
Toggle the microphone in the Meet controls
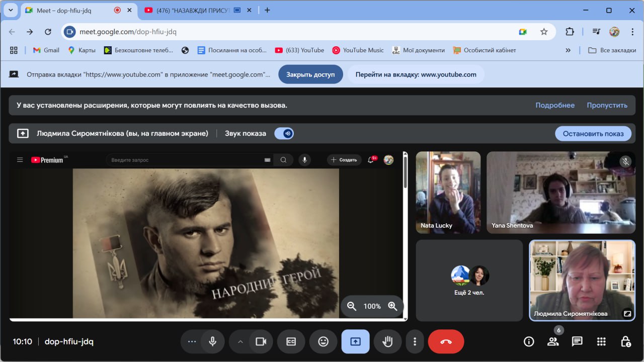213,342
